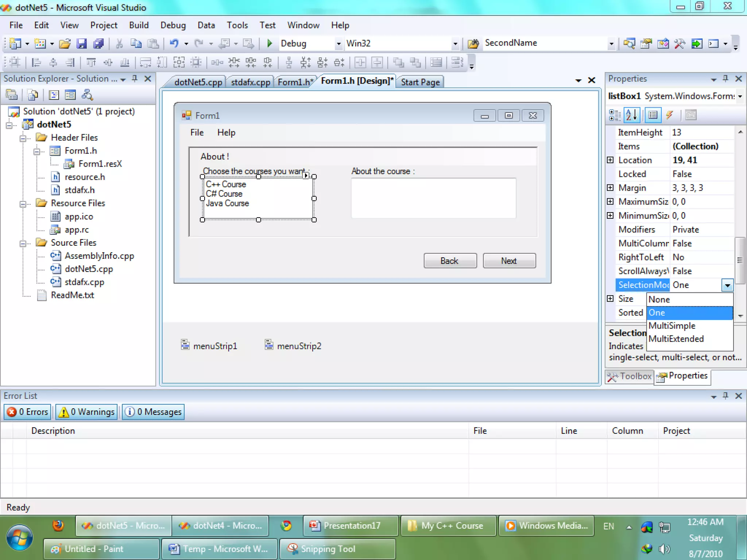Click the Undo toolbar icon
Image resolution: width=747 pixels, height=560 pixels.
tap(174, 43)
